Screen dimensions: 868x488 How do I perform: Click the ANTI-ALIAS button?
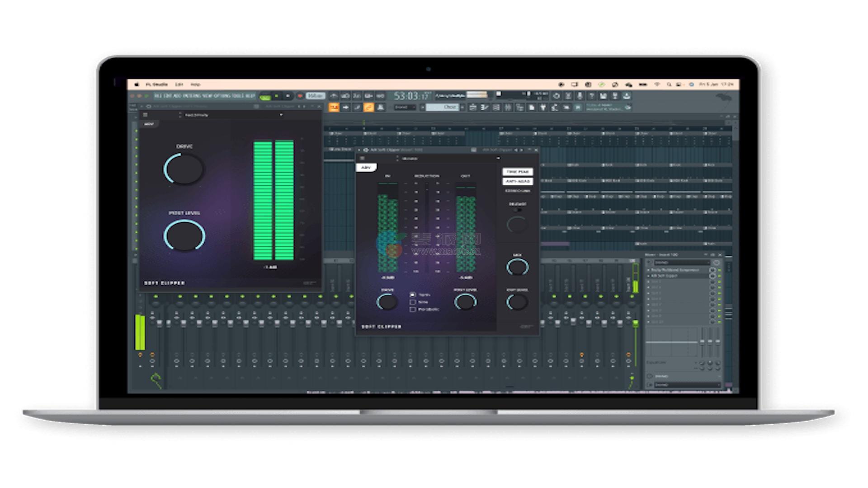pyautogui.click(x=518, y=181)
